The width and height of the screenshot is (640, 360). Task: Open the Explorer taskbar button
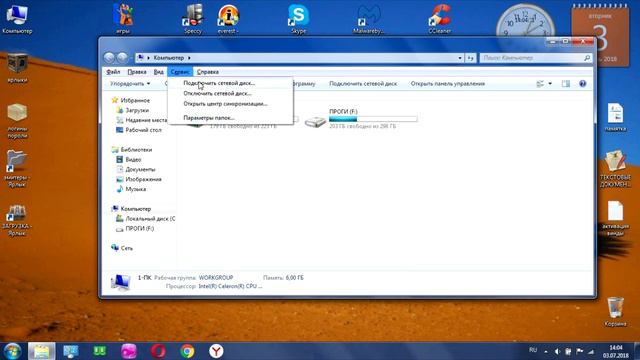click(x=41, y=351)
